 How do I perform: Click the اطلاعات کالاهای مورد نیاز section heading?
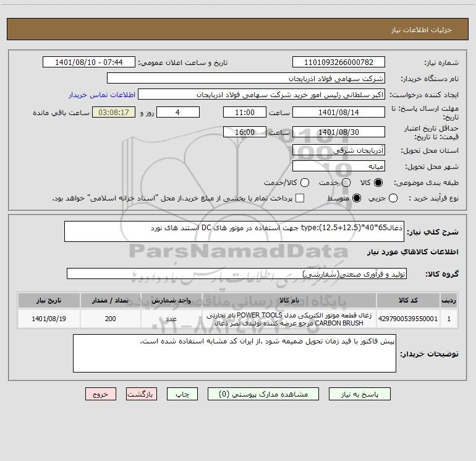pyautogui.click(x=413, y=252)
